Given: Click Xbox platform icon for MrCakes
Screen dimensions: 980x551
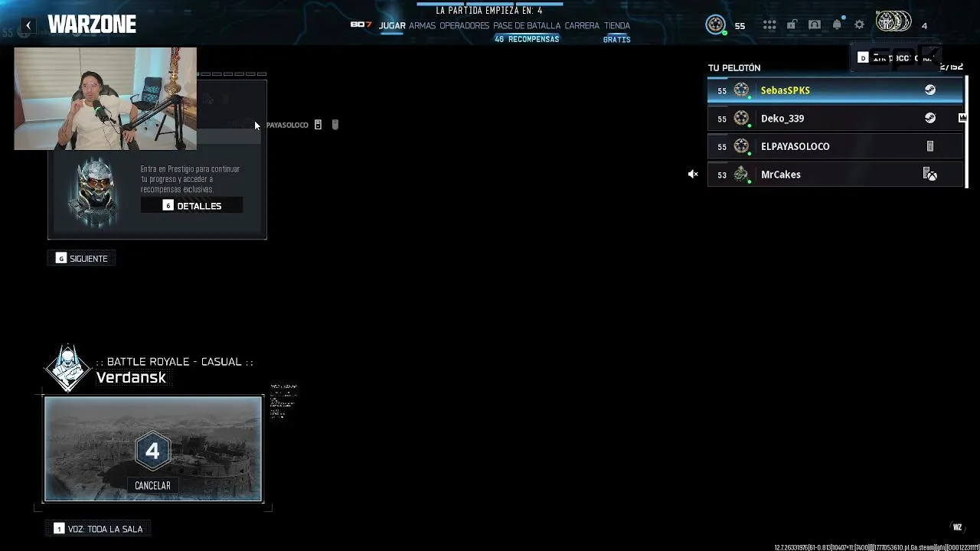Looking at the screenshot, I should (x=930, y=174).
